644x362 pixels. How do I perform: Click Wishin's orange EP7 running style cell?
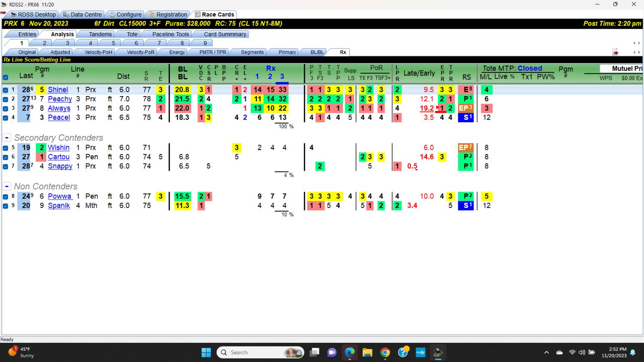465,148
